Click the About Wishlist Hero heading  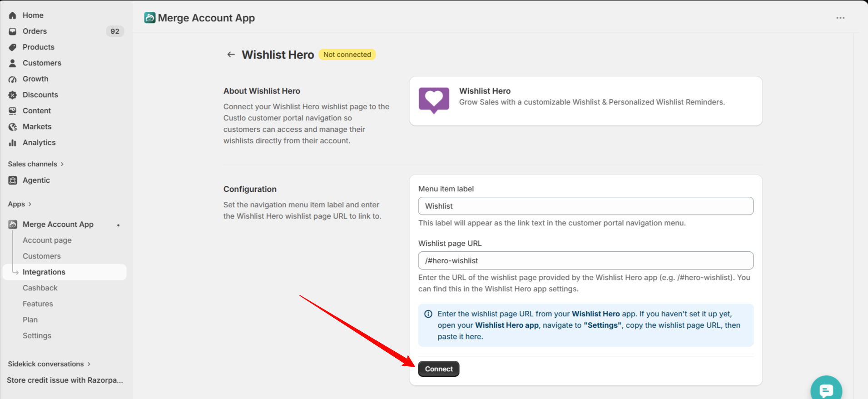coord(262,91)
